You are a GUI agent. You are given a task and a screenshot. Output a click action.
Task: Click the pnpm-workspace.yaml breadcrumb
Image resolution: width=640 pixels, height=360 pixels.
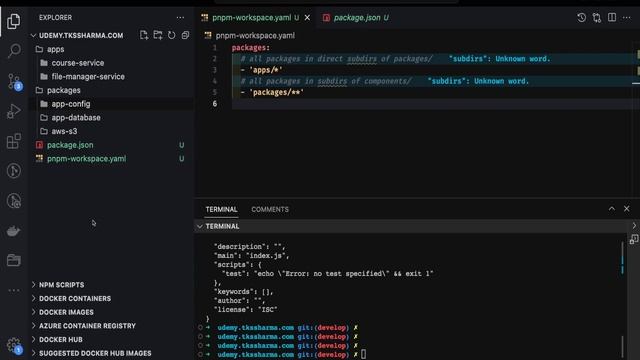(255, 36)
